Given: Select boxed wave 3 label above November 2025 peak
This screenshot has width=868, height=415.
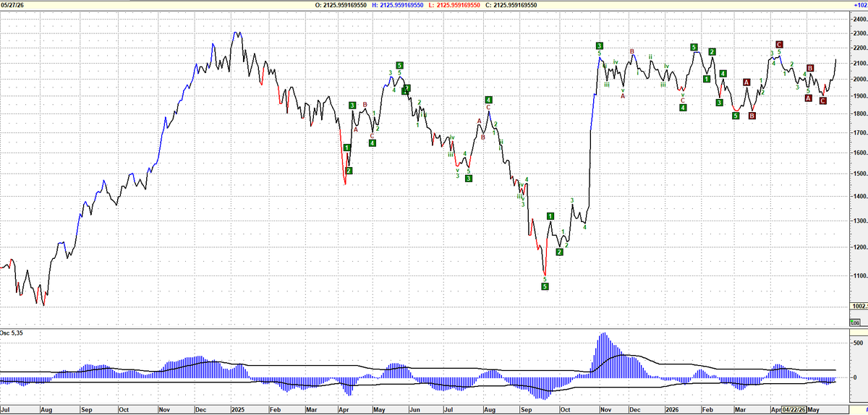Looking at the screenshot, I should (x=600, y=45).
